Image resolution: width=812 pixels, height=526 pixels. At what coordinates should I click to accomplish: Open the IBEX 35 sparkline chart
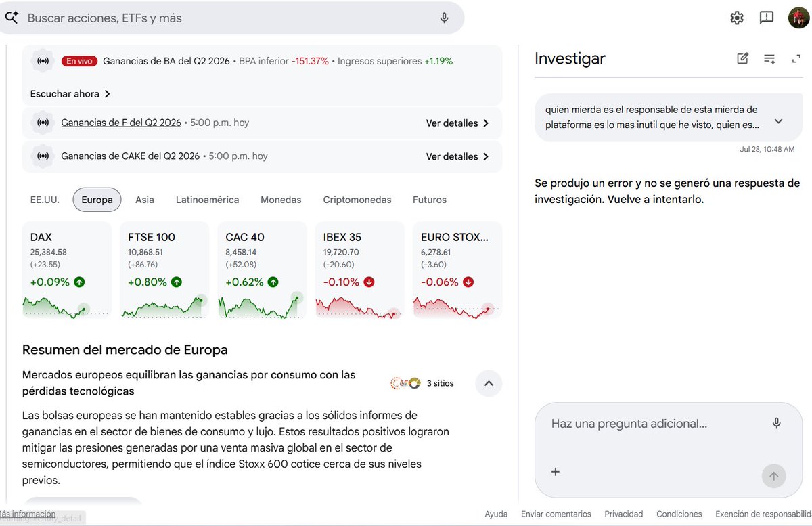359,307
